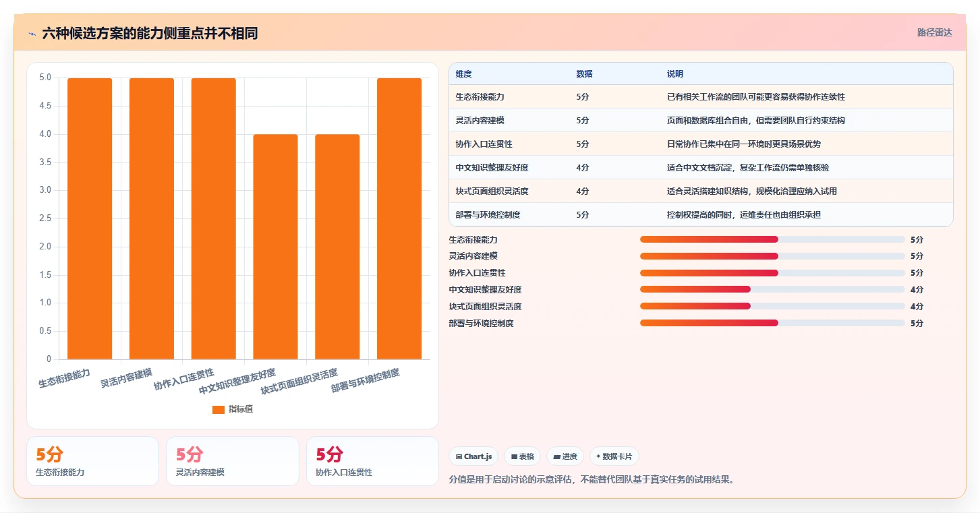Viewport: 980px width, 513px height.
Task: Click the 4.0 y-axis tick label
Action: pos(45,134)
